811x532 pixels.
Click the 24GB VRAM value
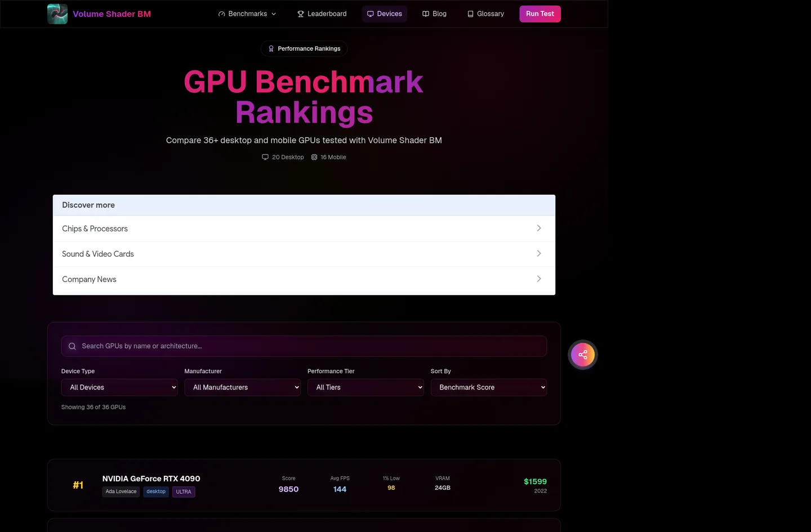pyautogui.click(x=443, y=488)
